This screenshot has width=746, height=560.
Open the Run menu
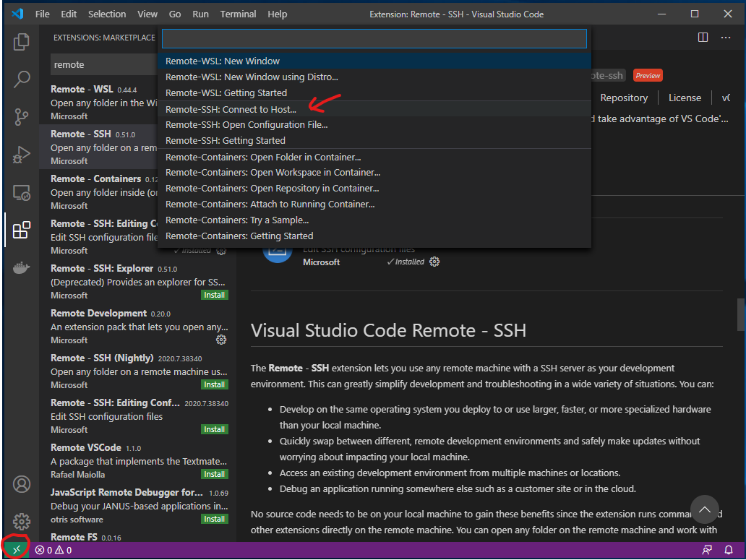pos(200,14)
